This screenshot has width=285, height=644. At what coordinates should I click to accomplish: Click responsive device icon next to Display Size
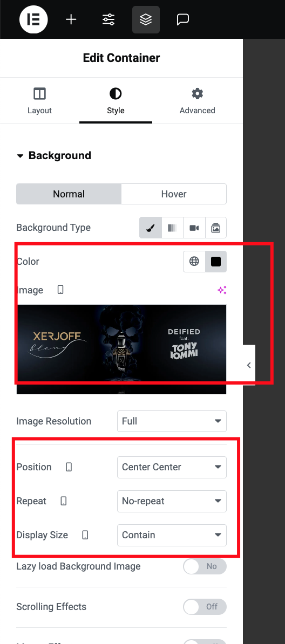[x=85, y=535]
